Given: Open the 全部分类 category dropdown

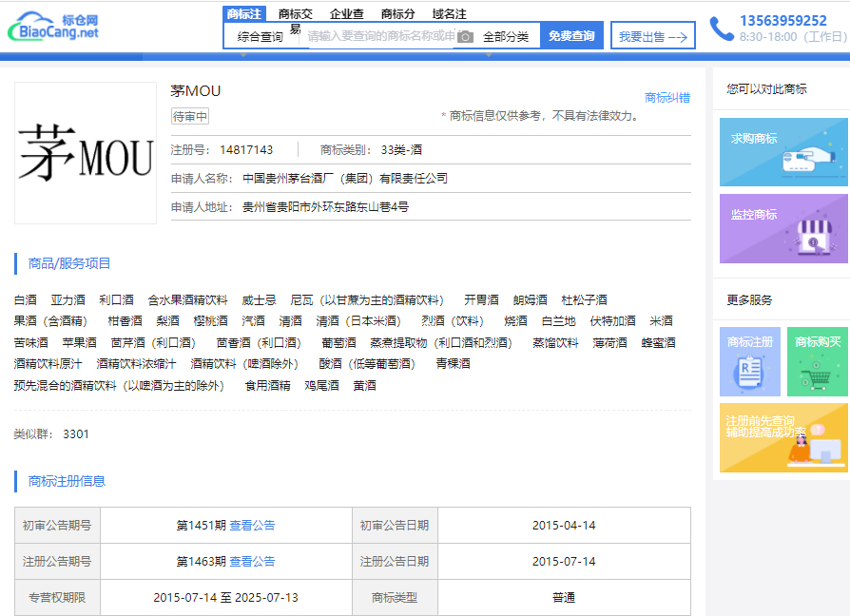Looking at the screenshot, I should point(505,37).
